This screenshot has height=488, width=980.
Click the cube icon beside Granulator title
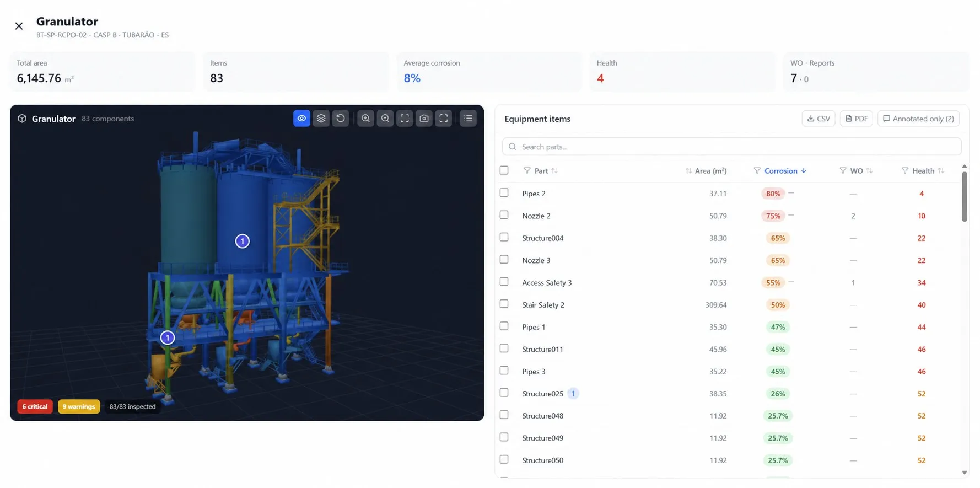[x=22, y=119]
